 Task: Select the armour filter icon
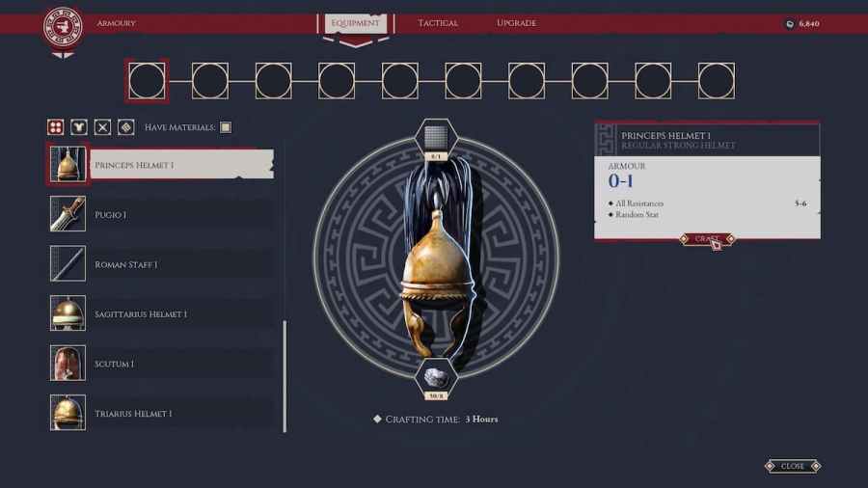coord(79,127)
